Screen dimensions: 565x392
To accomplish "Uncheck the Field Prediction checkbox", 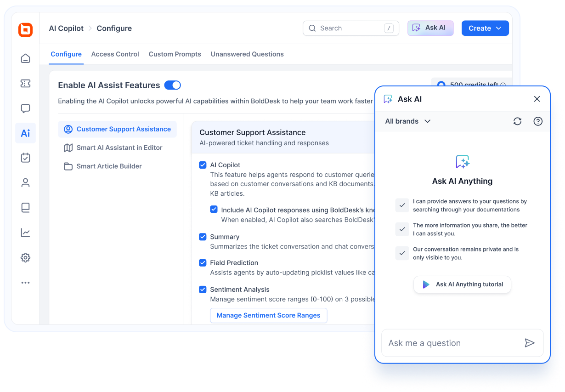I will (203, 262).
